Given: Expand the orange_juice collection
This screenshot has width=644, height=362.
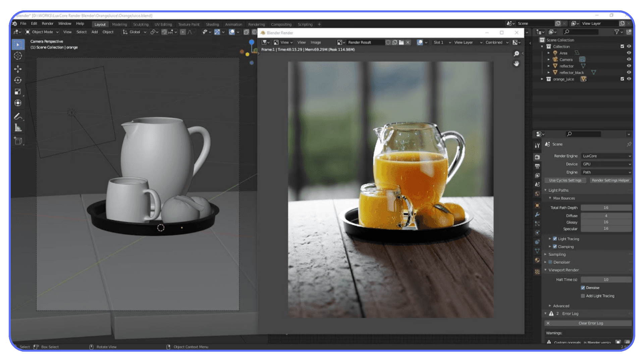Looking at the screenshot, I should [x=542, y=79].
